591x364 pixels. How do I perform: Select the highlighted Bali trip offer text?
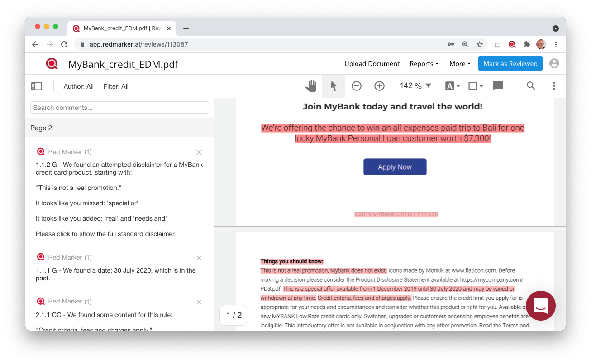tap(393, 133)
